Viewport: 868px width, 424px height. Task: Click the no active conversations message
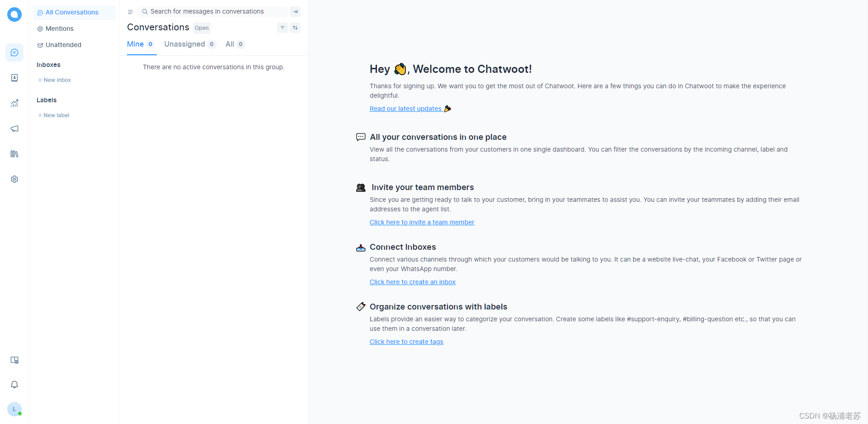pos(214,67)
